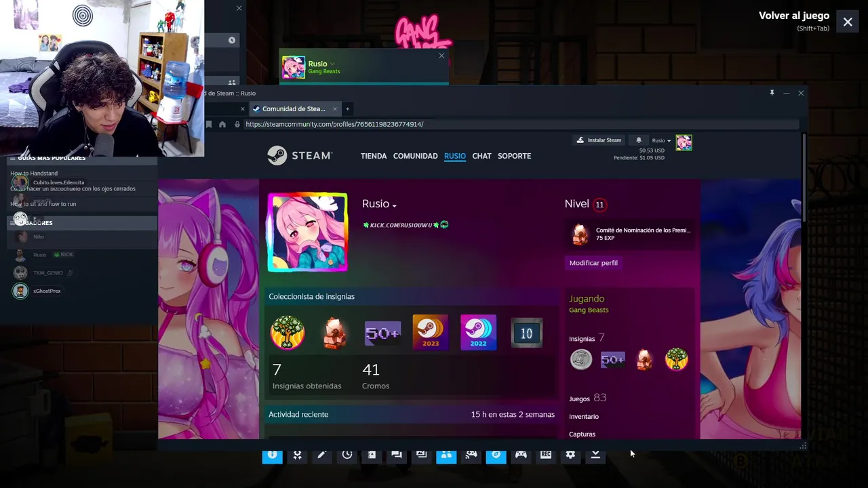Click the Actividad reciente header
The height and width of the screenshot is (488, 868).
298,414
